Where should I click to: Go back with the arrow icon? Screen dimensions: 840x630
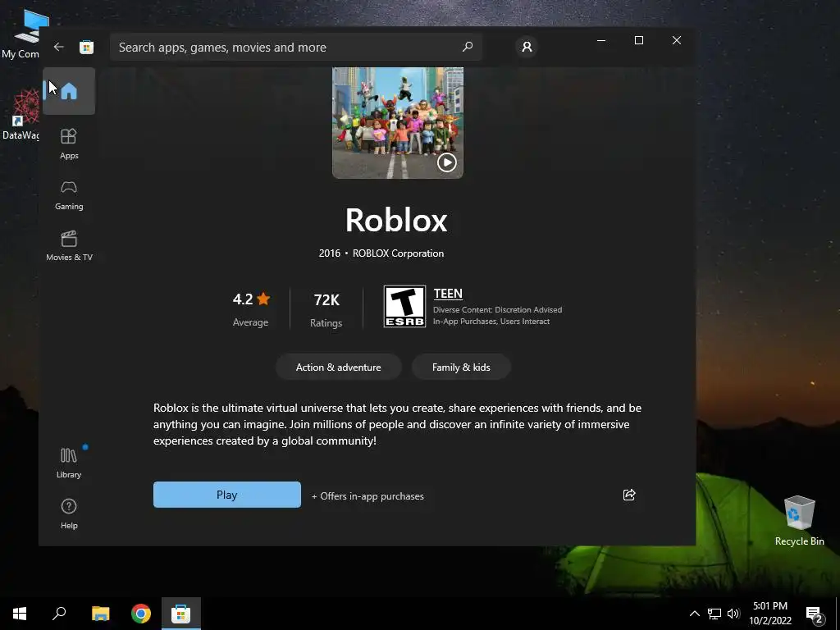tap(59, 47)
